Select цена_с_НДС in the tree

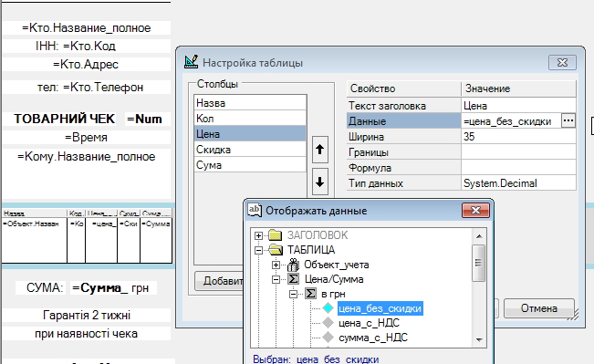[x=369, y=323]
